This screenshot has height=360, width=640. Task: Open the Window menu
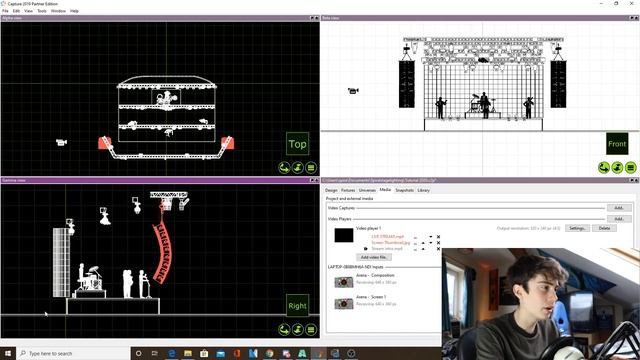[58, 11]
